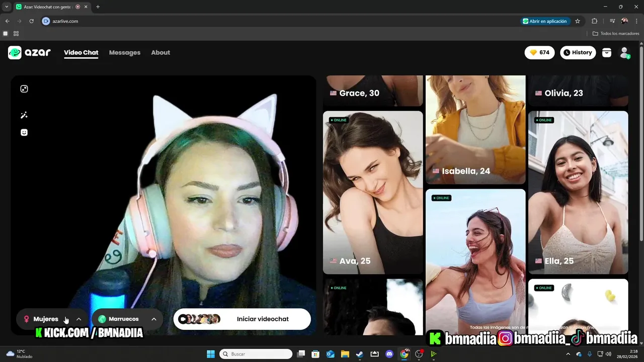Open the About page
The width and height of the screenshot is (644, 362).
click(160, 52)
